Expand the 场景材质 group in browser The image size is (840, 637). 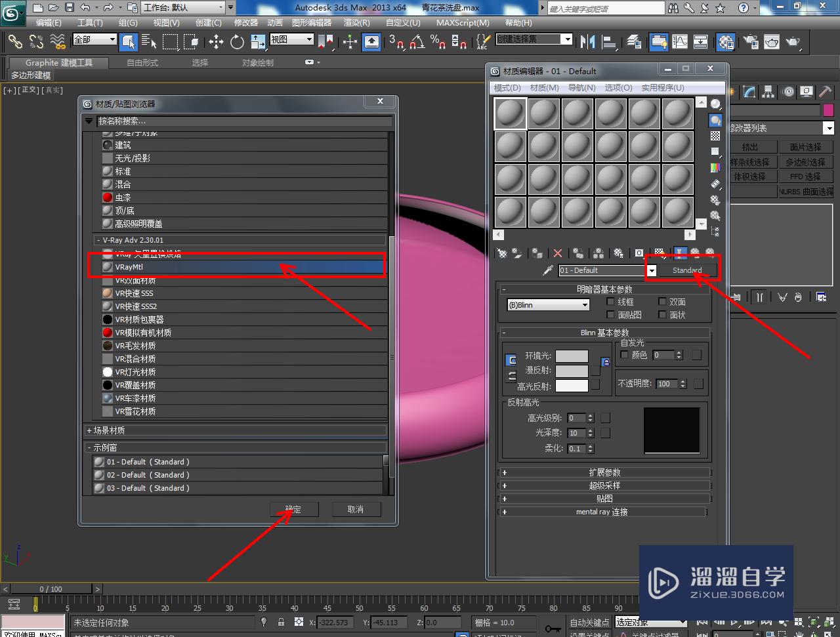coord(236,430)
